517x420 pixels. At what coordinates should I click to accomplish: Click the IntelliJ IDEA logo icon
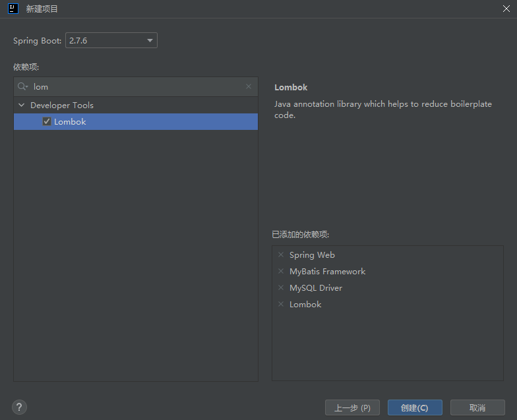13,9
